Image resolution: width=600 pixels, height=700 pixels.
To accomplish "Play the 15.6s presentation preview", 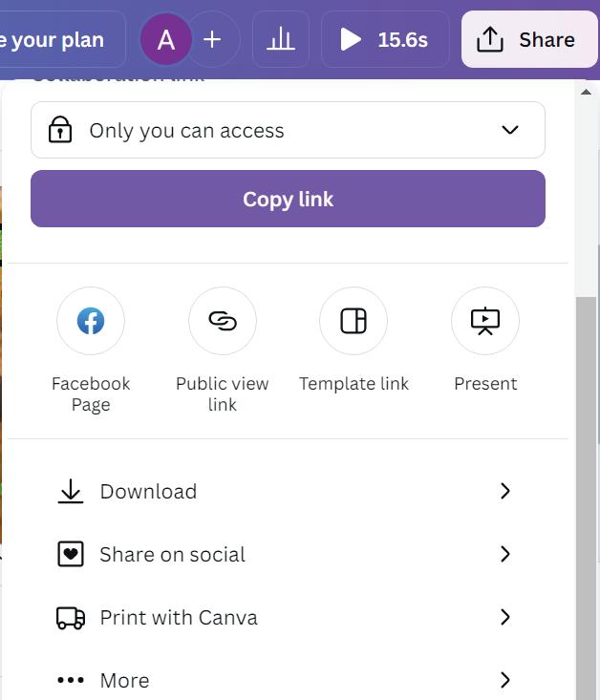I will pyautogui.click(x=385, y=39).
